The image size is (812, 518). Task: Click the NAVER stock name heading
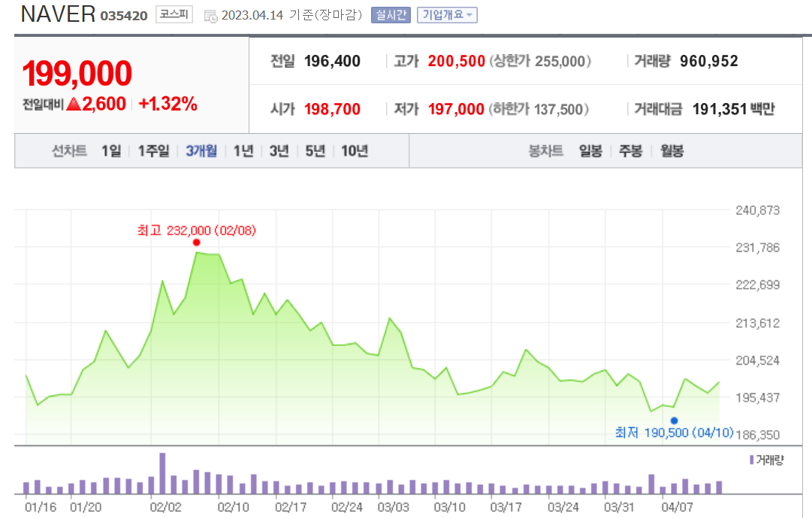(58, 14)
